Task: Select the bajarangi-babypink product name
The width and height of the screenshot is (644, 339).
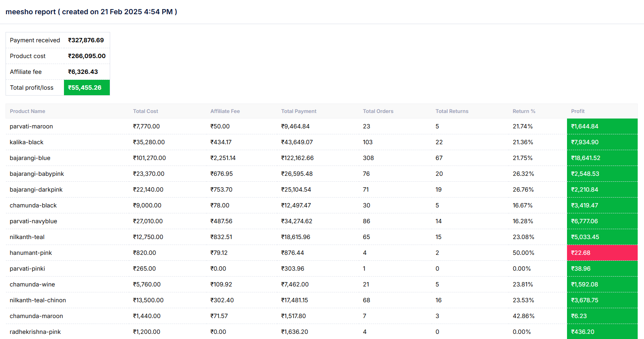Action: point(37,174)
